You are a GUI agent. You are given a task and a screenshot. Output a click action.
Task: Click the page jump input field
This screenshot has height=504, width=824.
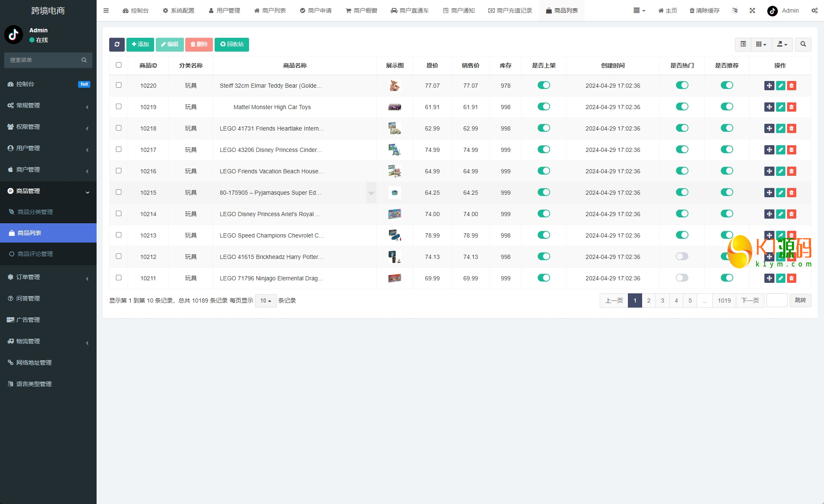coord(777,300)
